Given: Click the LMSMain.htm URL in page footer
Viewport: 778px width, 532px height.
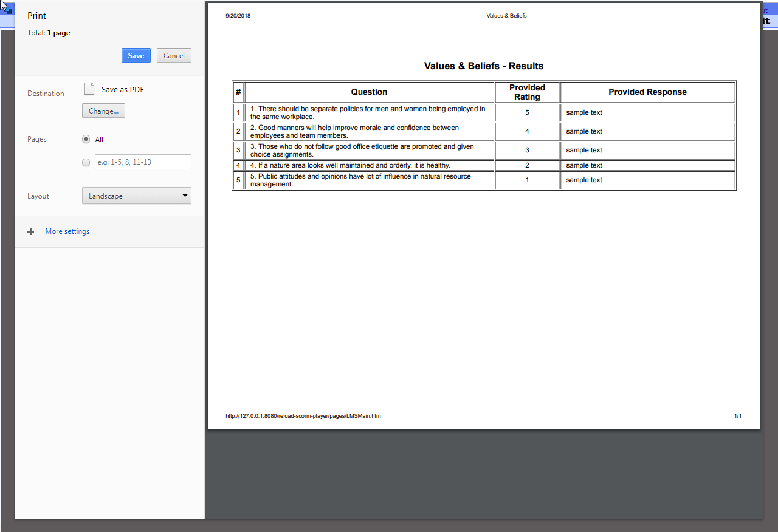Looking at the screenshot, I should click(x=303, y=416).
